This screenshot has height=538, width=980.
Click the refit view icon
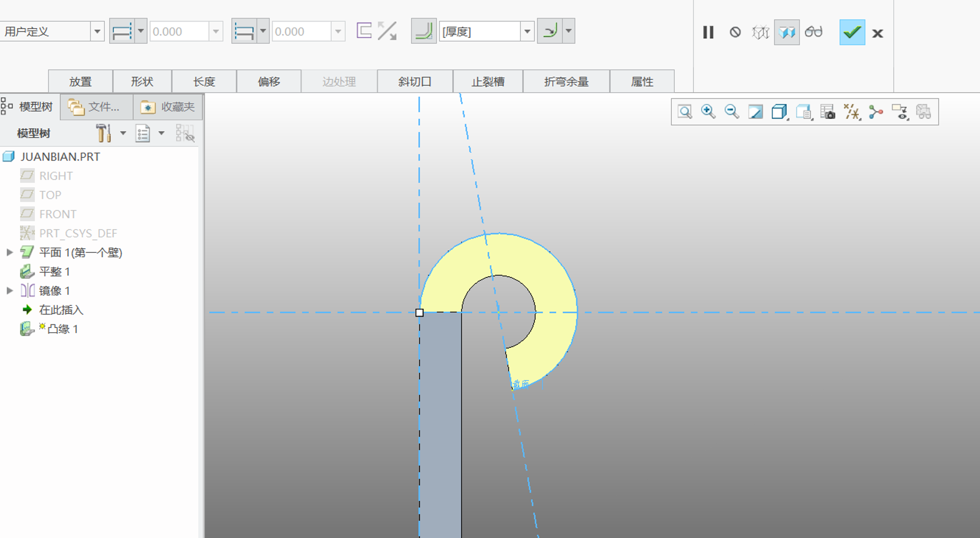pyautogui.click(x=685, y=112)
